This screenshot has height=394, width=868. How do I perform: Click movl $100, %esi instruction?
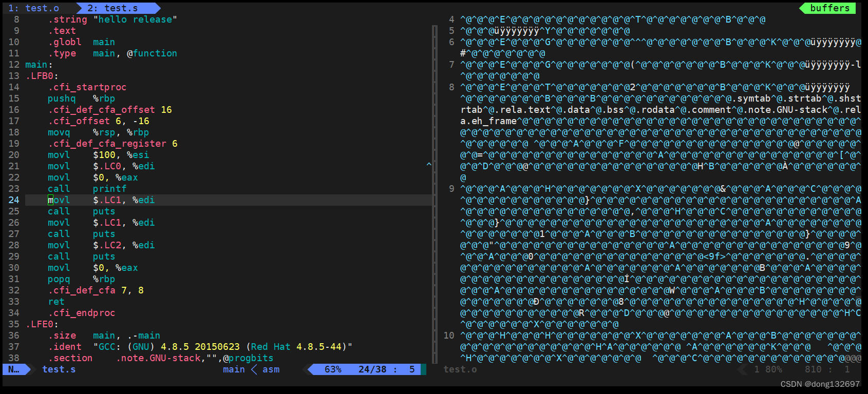coord(99,155)
